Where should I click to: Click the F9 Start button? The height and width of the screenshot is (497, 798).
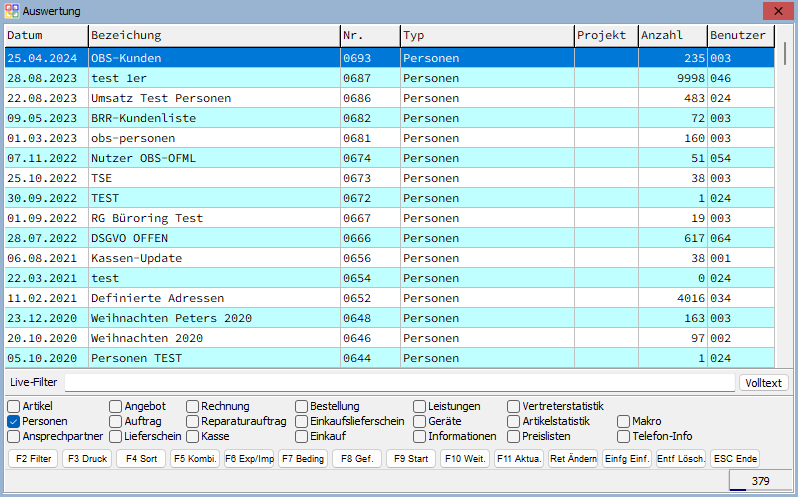tap(411, 459)
